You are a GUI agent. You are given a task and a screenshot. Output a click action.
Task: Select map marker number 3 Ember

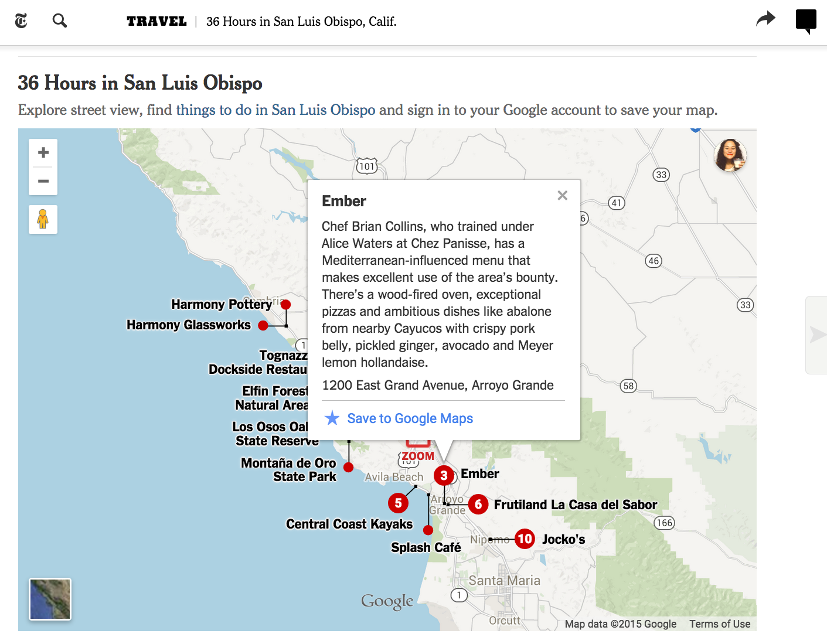(x=444, y=475)
